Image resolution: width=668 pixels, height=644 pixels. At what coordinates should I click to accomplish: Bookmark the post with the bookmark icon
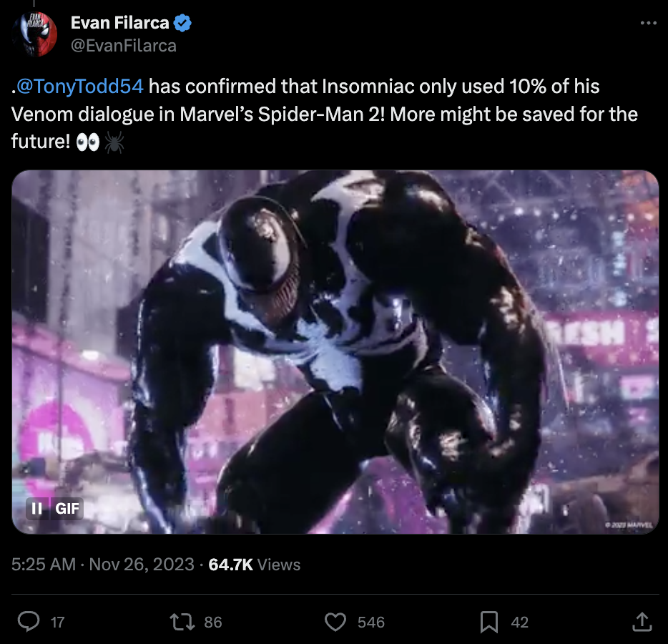click(x=489, y=622)
